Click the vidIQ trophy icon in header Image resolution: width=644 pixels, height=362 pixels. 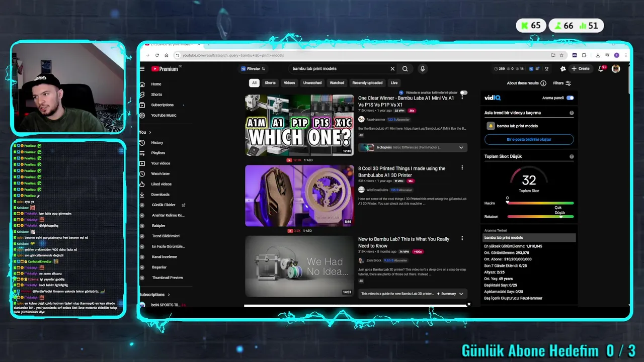(x=547, y=69)
